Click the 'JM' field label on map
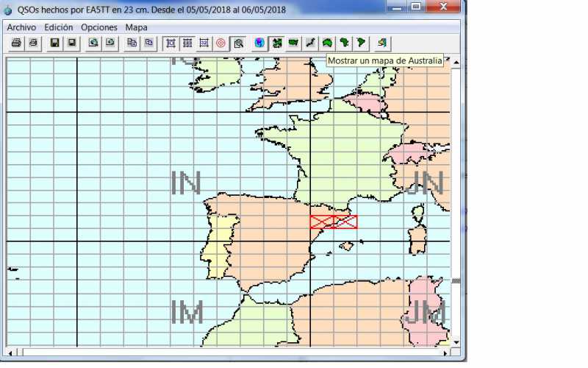The height and width of the screenshot is (368, 588). click(426, 312)
